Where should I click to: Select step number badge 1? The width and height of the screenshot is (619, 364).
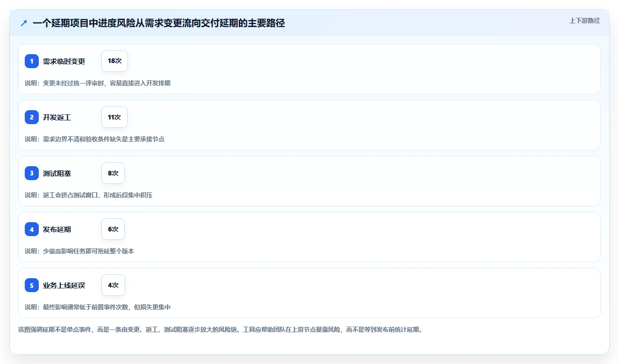pyautogui.click(x=32, y=61)
